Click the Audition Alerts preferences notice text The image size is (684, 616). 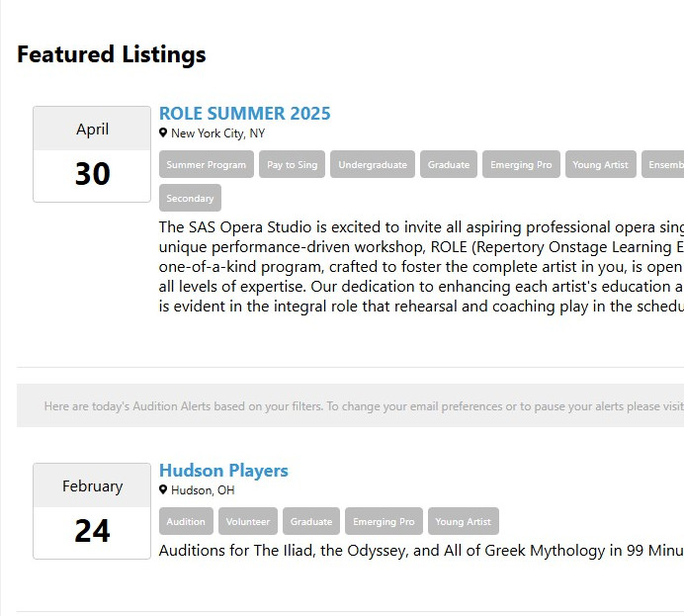coord(364,406)
